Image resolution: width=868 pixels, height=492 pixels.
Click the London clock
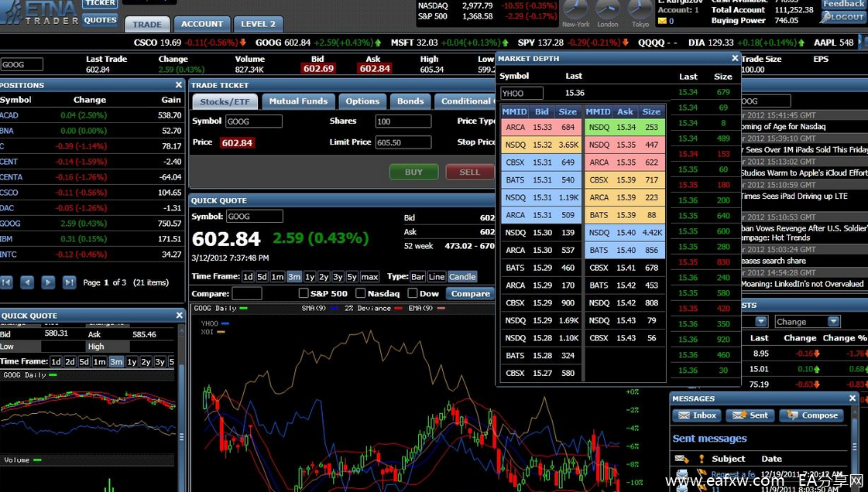[x=608, y=10]
